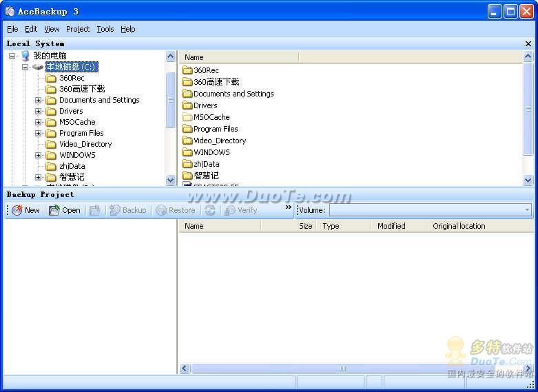Viewport: 538px width, 392px height.
Task: Sort backup list by Type column
Action: (x=344, y=226)
